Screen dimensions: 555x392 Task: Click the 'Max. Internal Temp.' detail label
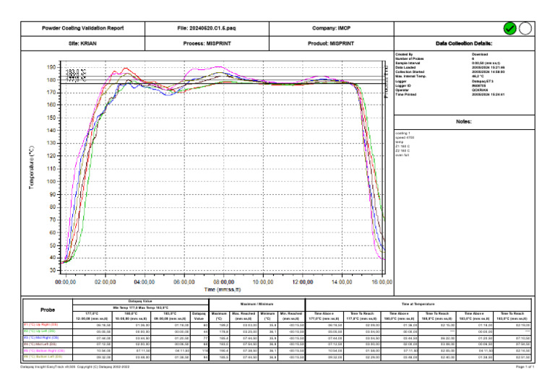point(411,76)
